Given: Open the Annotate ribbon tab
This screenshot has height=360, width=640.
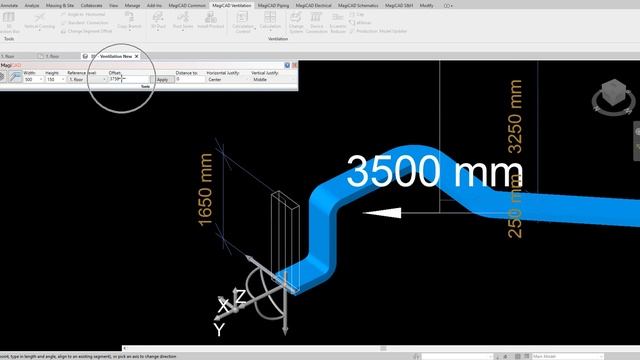Looking at the screenshot, I should pos(9,6).
